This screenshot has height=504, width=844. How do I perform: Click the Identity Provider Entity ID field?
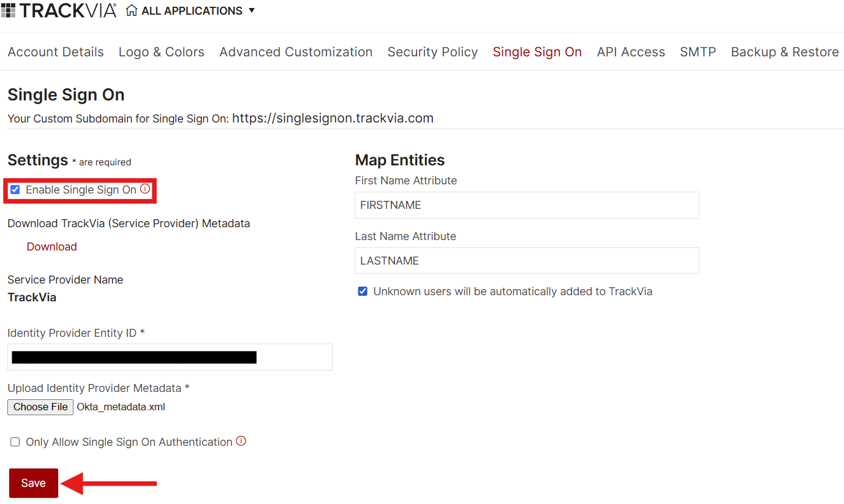tap(170, 357)
